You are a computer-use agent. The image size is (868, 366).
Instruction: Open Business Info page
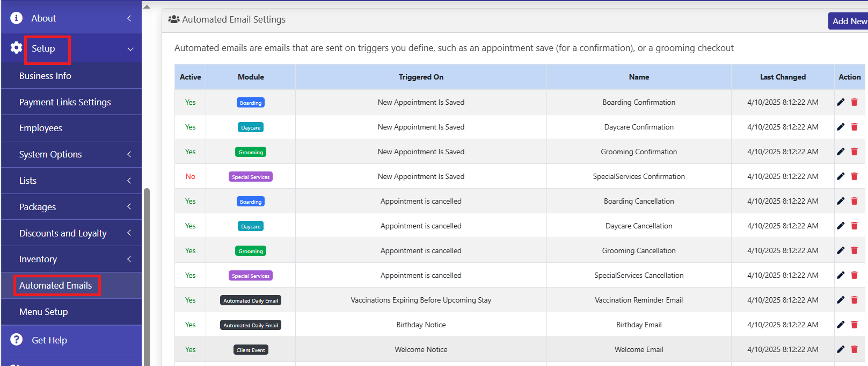pos(45,76)
